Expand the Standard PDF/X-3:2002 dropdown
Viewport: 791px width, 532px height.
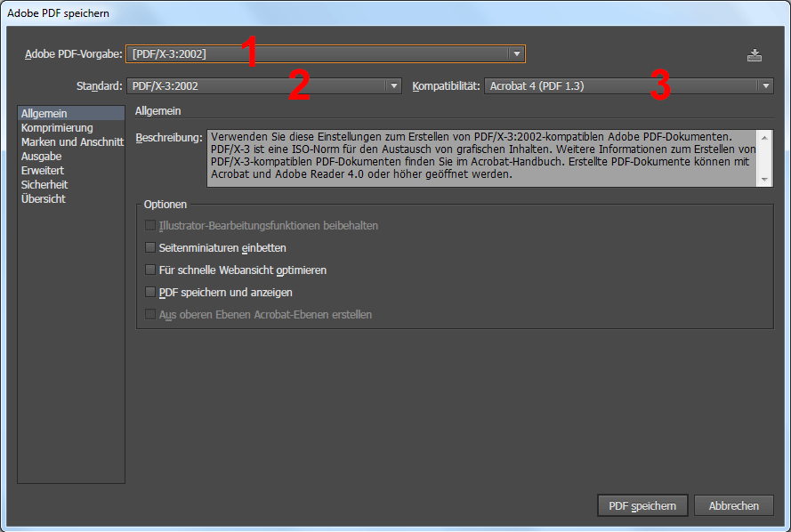click(264, 86)
